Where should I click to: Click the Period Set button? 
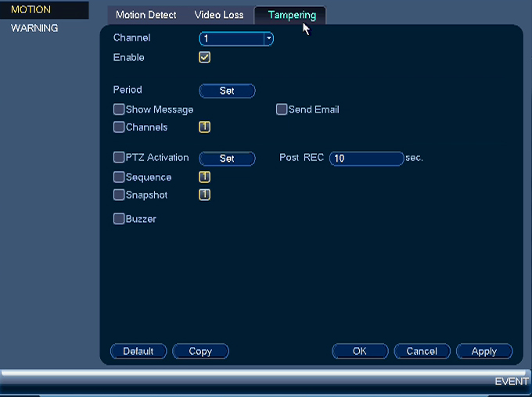227,91
